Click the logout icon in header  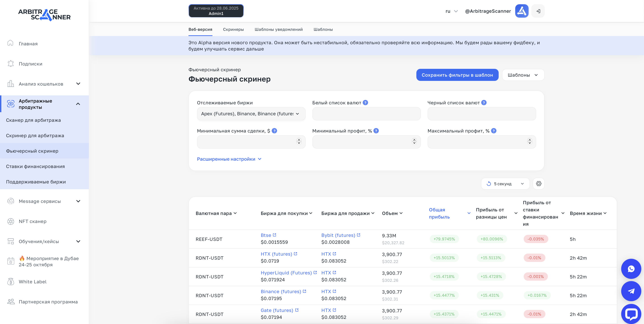coord(538,11)
